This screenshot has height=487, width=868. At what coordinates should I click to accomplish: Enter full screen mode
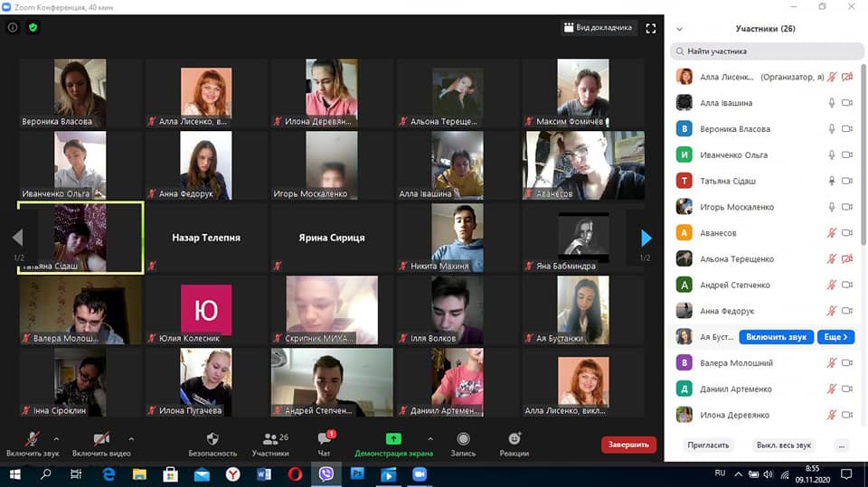pyautogui.click(x=650, y=28)
